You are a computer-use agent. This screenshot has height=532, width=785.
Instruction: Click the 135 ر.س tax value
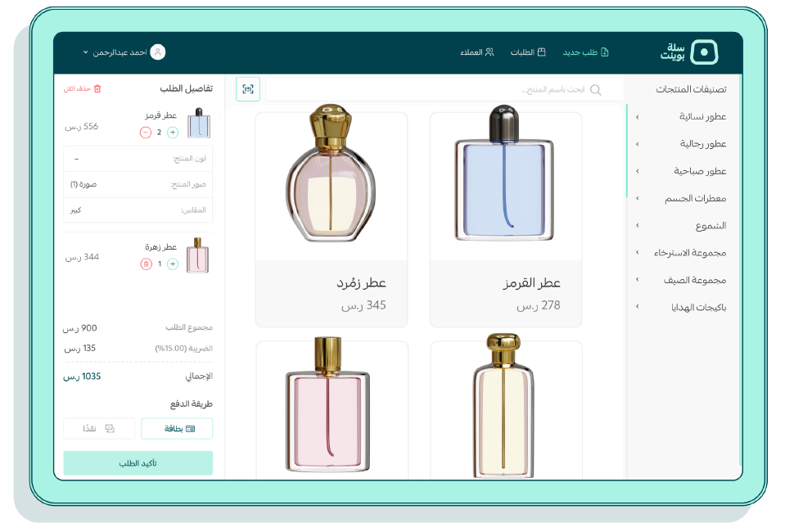[80, 349]
